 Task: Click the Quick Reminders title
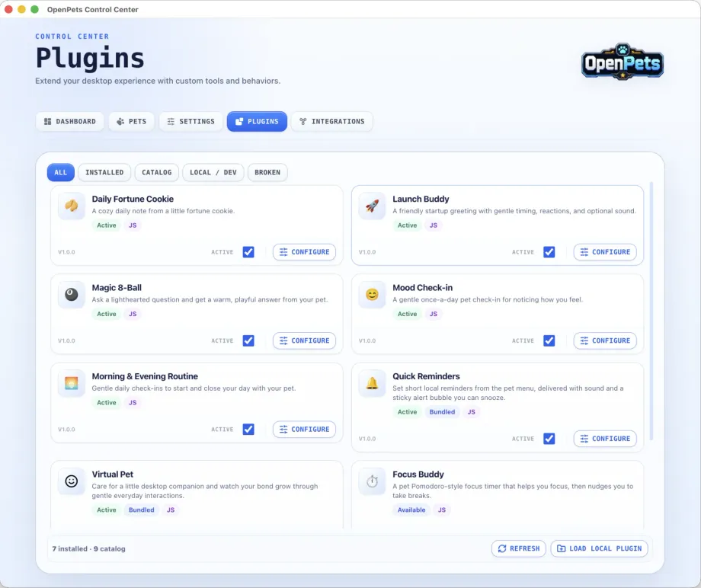click(426, 376)
